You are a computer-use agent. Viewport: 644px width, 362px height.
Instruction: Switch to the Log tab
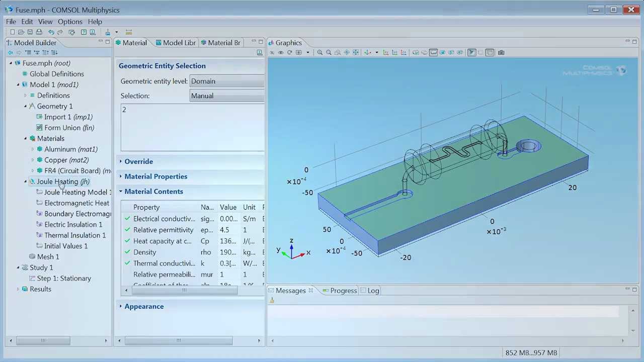pos(370,291)
